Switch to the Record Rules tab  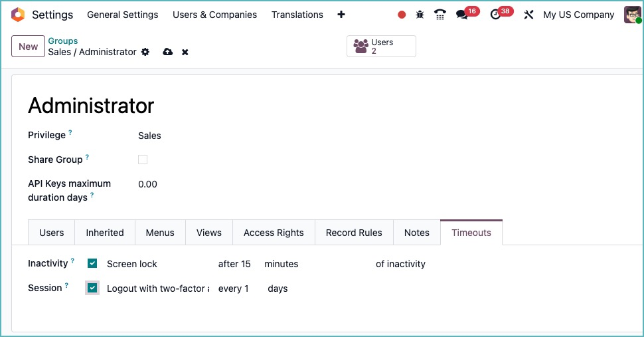coord(354,233)
